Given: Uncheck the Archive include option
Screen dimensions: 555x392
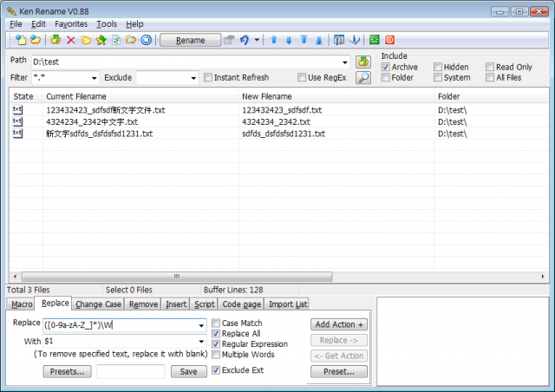Looking at the screenshot, I should [385, 67].
